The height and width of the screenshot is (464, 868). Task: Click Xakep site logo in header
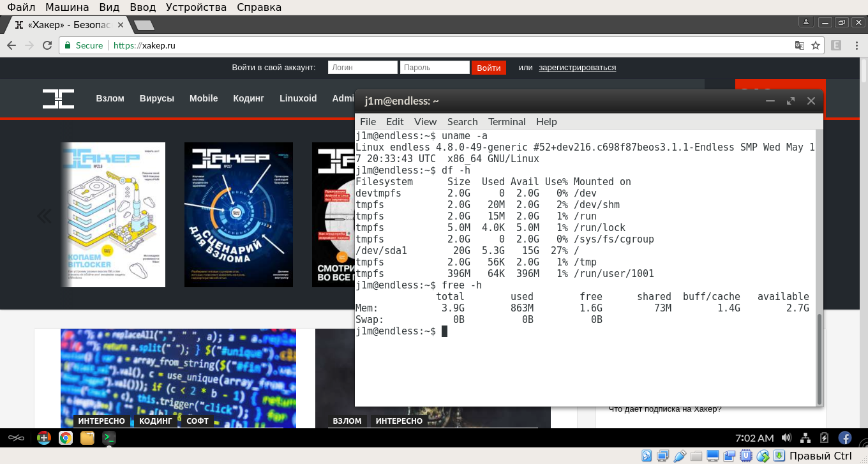pyautogui.click(x=58, y=98)
